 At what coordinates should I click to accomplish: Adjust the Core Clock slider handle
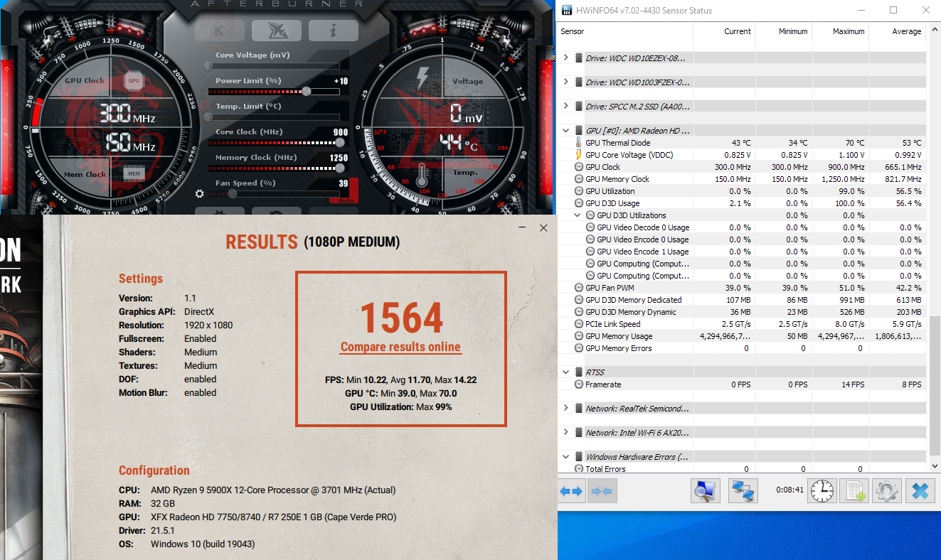340,143
